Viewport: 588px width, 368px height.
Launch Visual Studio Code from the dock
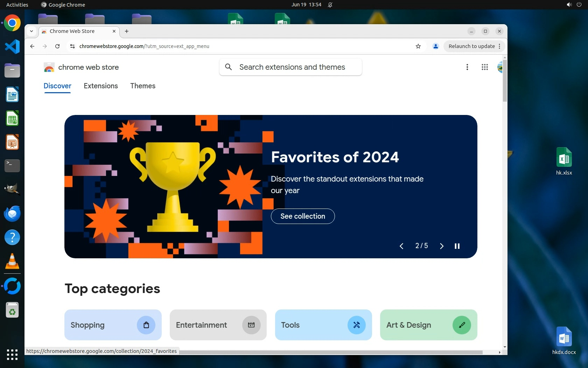point(12,47)
